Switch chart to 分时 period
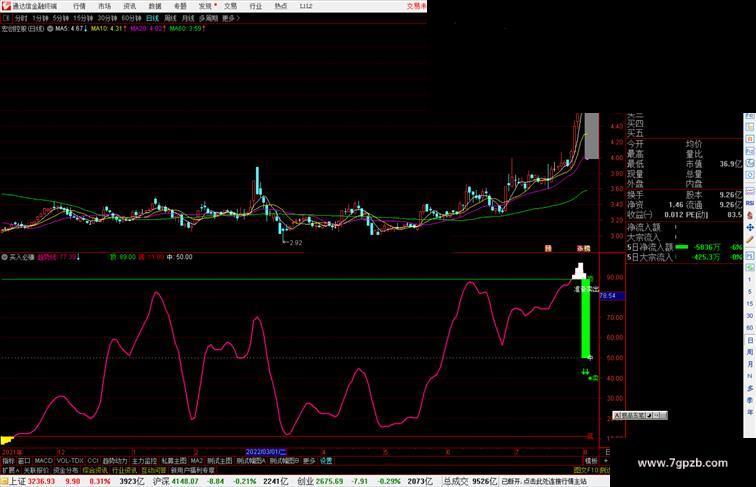756x487 pixels. [x=21, y=18]
